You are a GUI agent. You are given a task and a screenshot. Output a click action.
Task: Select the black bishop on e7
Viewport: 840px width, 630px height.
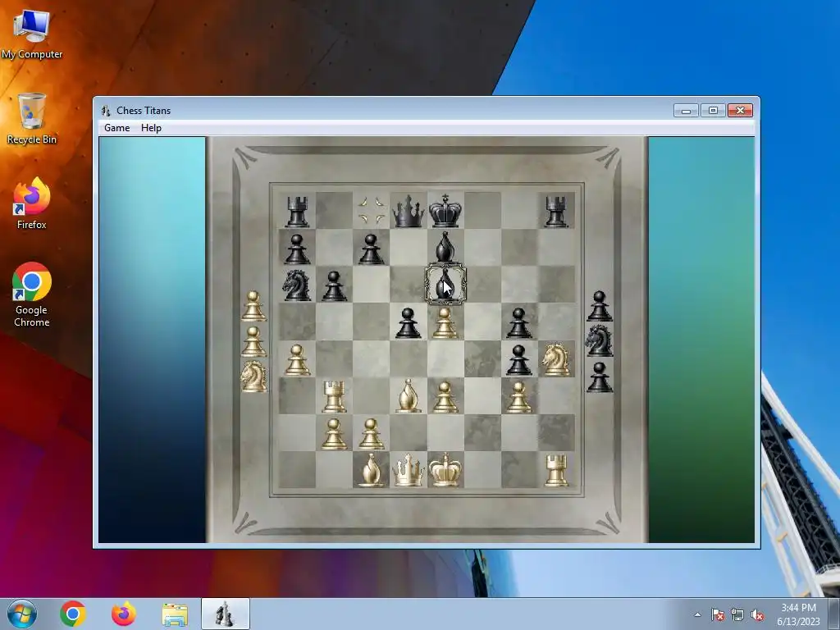[x=445, y=248]
